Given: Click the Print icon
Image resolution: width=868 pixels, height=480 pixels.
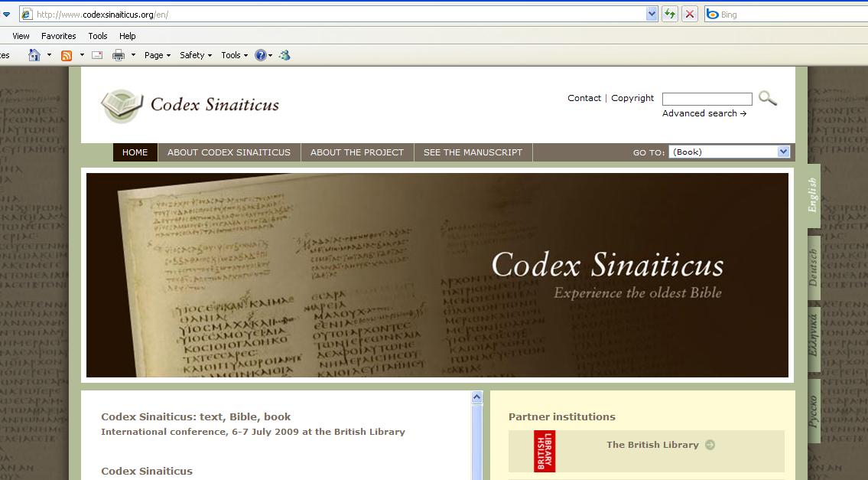Looking at the screenshot, I should 119,54.
